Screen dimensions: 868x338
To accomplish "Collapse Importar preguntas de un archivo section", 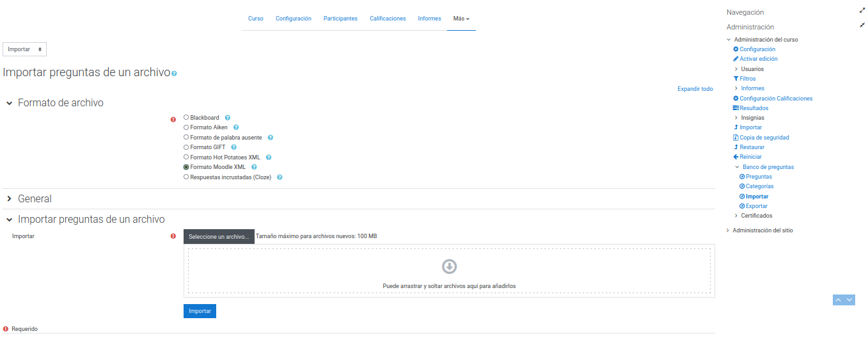I will [x=10, y=220].
